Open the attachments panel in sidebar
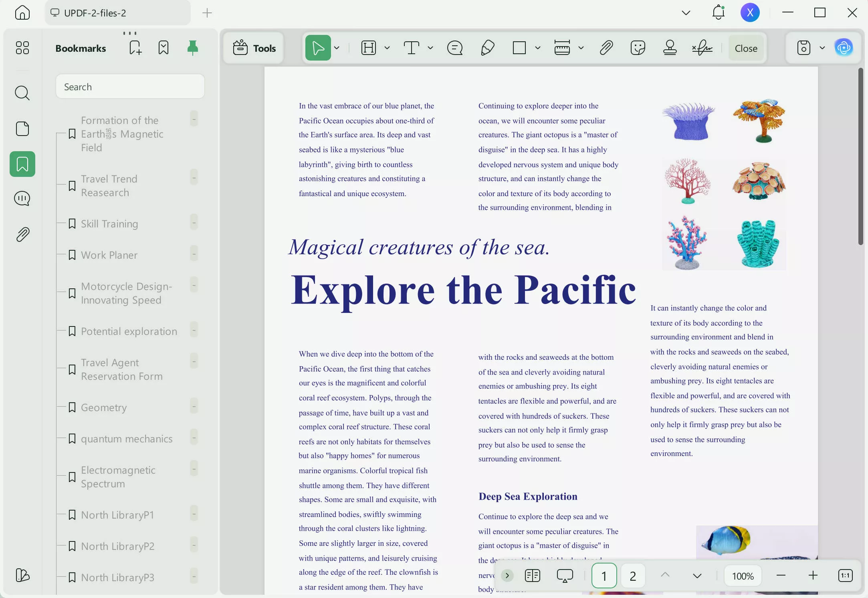This screenshot has width=868, height=598. click(22, 235)
